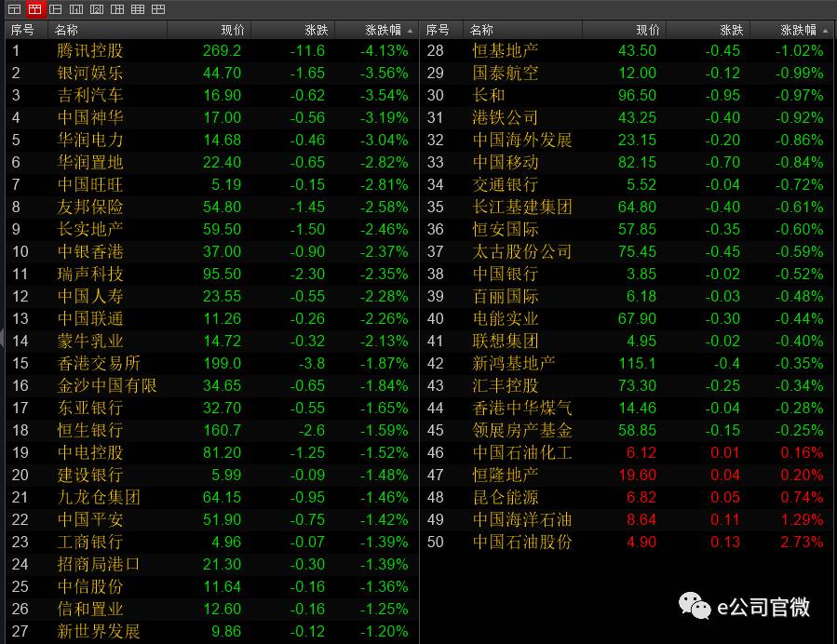
Task: Sort right table by 序号 header
Action: (438, 31)
